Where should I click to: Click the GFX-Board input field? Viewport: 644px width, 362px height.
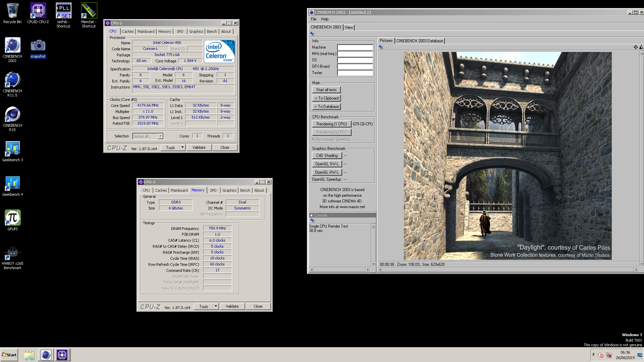(355, 66)
